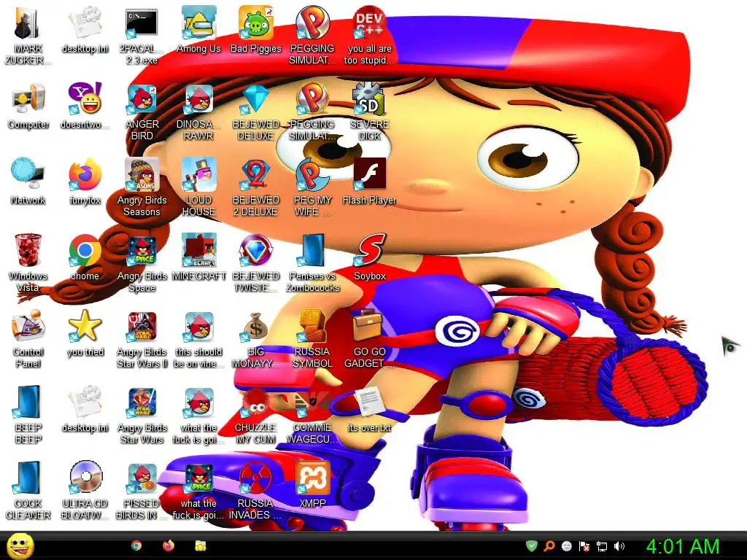This screenshot has height=560, width=747.
Task: Select the GO GO GADGET... briefcase icon
Action: point(369,338)
